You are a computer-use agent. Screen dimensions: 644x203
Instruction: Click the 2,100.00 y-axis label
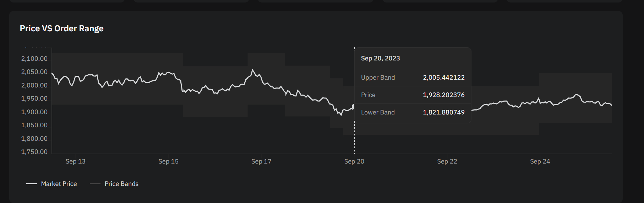tap(34, 59)
